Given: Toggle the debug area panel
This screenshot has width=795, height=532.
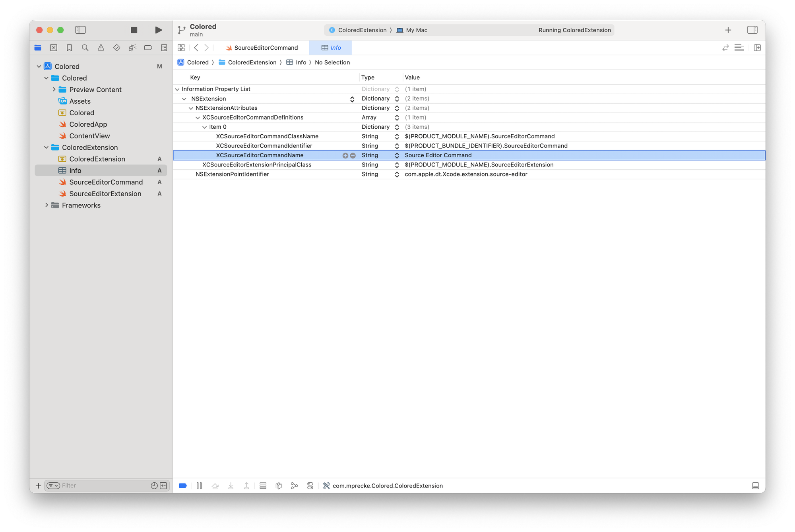Looking at the screenshot, I should pos(756,486).
